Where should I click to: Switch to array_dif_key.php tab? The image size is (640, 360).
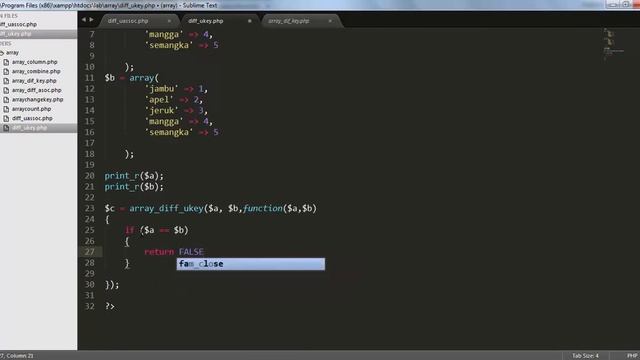289,21
